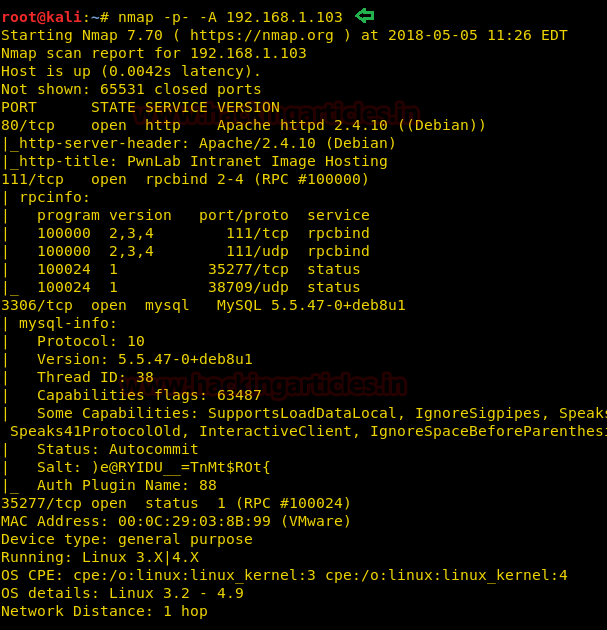Screen dimensions: 607x630
Task: Click the Thread ID: 38 line
Action: pyautogui.click(x=96, y=377)
